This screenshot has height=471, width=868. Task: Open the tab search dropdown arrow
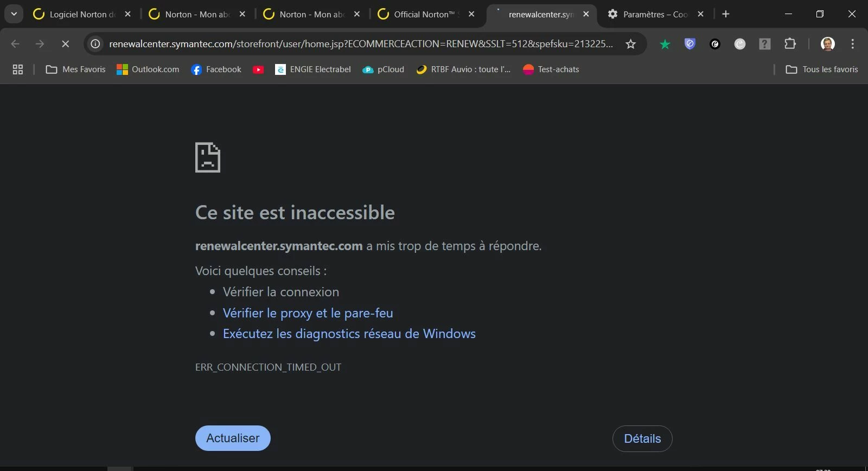point(14,14)
